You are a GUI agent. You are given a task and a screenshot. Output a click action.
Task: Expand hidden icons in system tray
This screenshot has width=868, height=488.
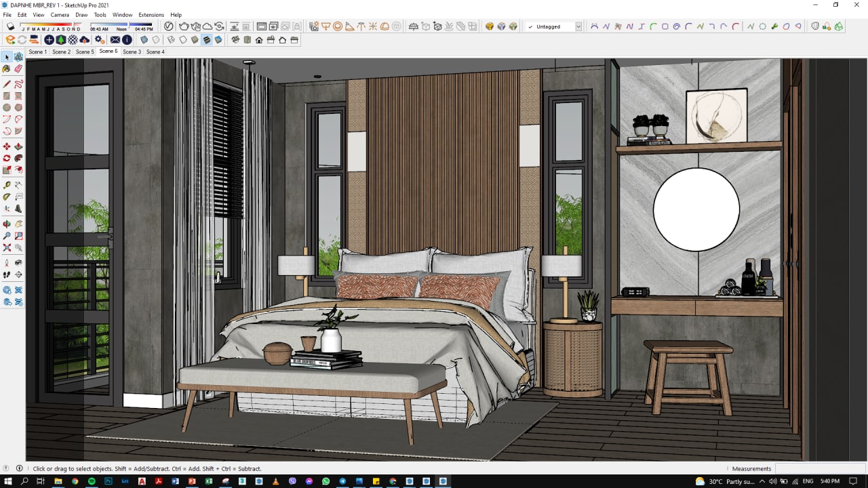[x=762, y=482]
